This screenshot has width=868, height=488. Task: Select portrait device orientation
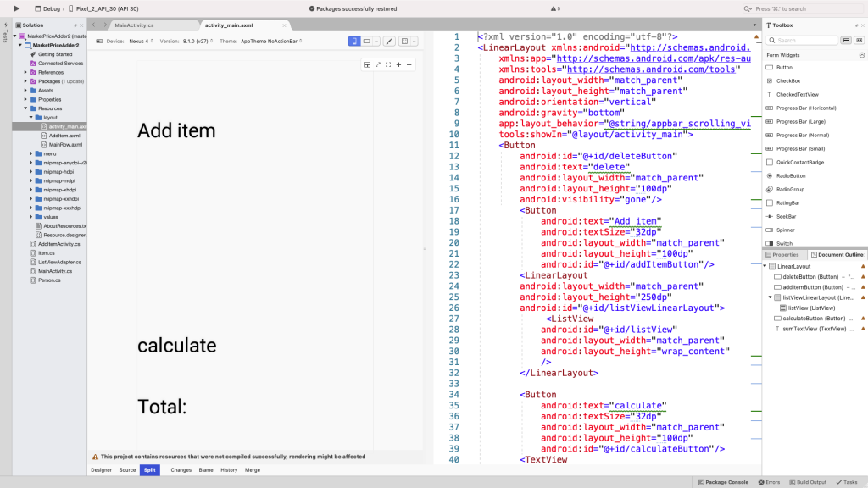pos(354,41)
